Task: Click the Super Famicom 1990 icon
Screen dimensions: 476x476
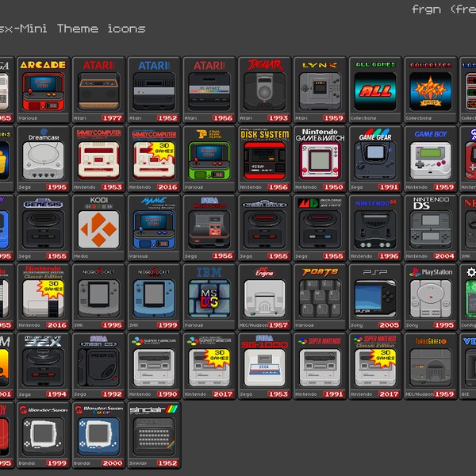Action: pos(154,366)
